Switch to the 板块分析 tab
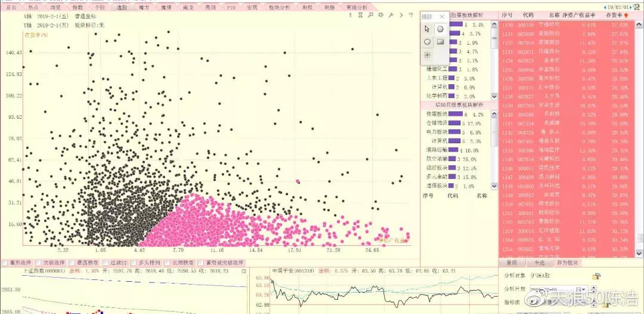This screenshot has height=314, width=644. pyautogui.click(x=279, y=7)
